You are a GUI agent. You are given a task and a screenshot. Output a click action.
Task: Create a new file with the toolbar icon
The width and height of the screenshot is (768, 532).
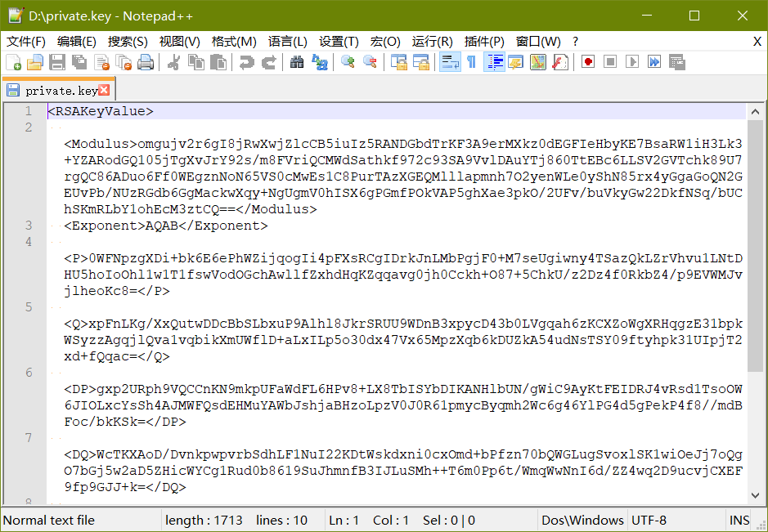(x=14, y=62)
